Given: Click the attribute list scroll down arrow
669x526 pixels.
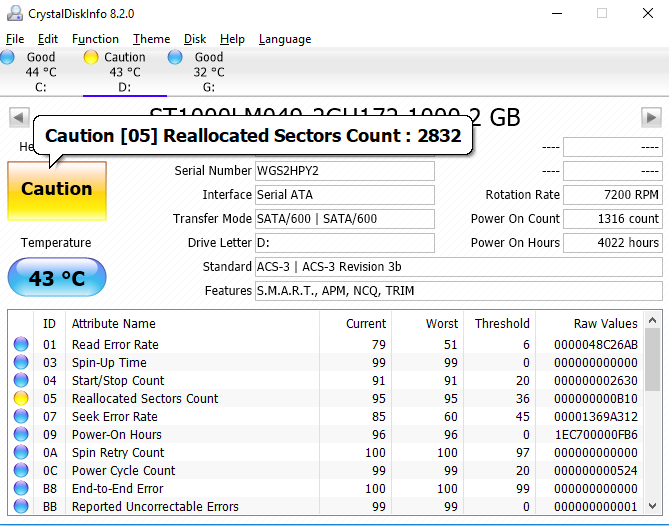Looking at the screenshot, I should pos(652,506).
